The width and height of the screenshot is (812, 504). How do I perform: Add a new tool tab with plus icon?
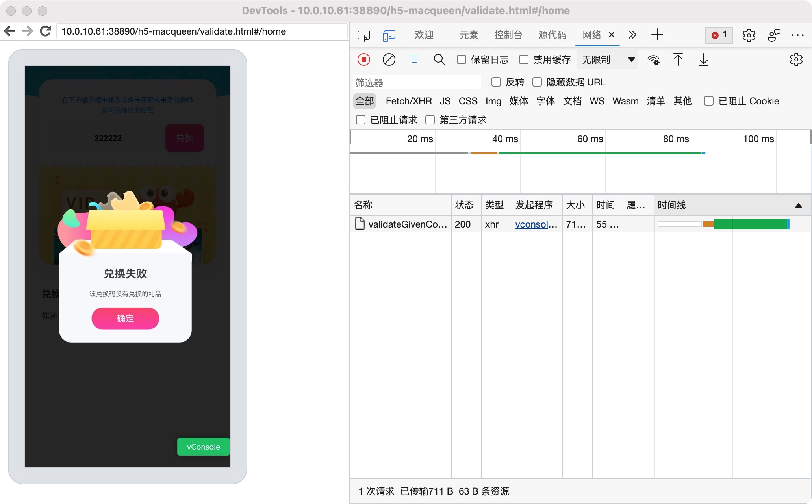point(657,35)
